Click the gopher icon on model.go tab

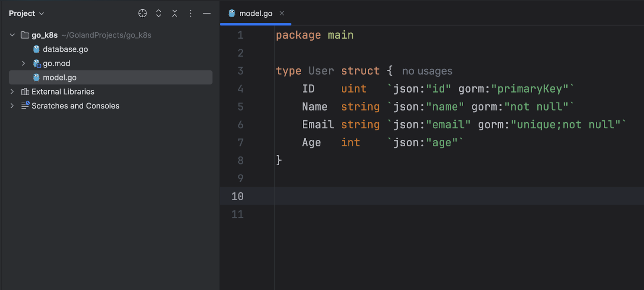[x=232, y=13]
